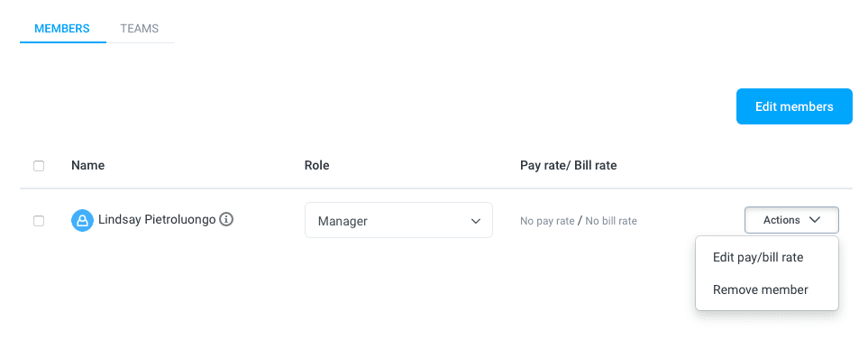Switch to the TEAMS tab
The height and width of the screenshot is (358, 868).
(x=140, y=28)
